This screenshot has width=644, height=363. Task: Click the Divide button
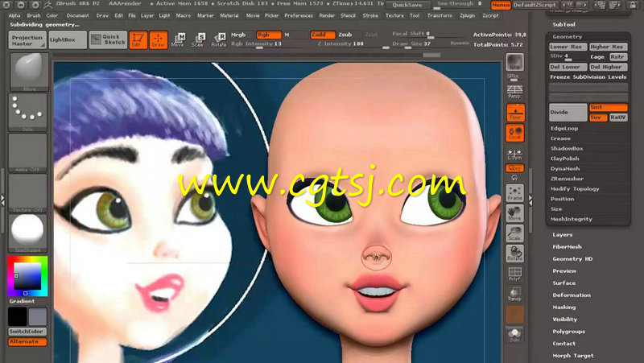568,112
